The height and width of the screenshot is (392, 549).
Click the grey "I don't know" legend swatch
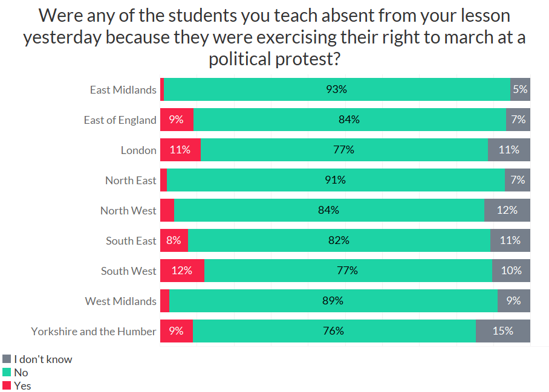click(x=7, y=359)
